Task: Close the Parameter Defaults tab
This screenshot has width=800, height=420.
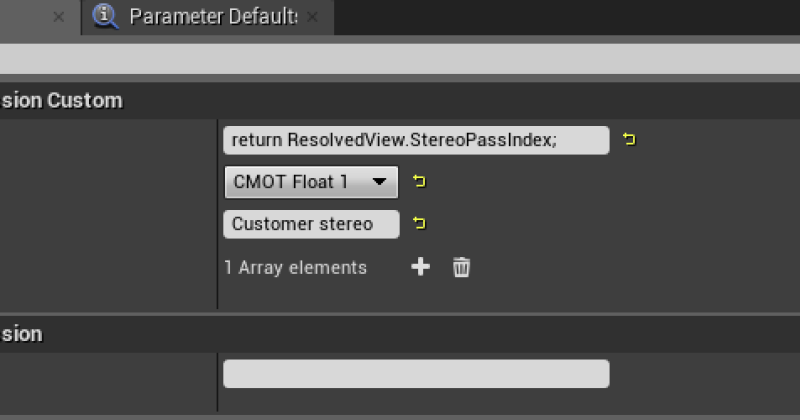Action: [x=312, y=17]
